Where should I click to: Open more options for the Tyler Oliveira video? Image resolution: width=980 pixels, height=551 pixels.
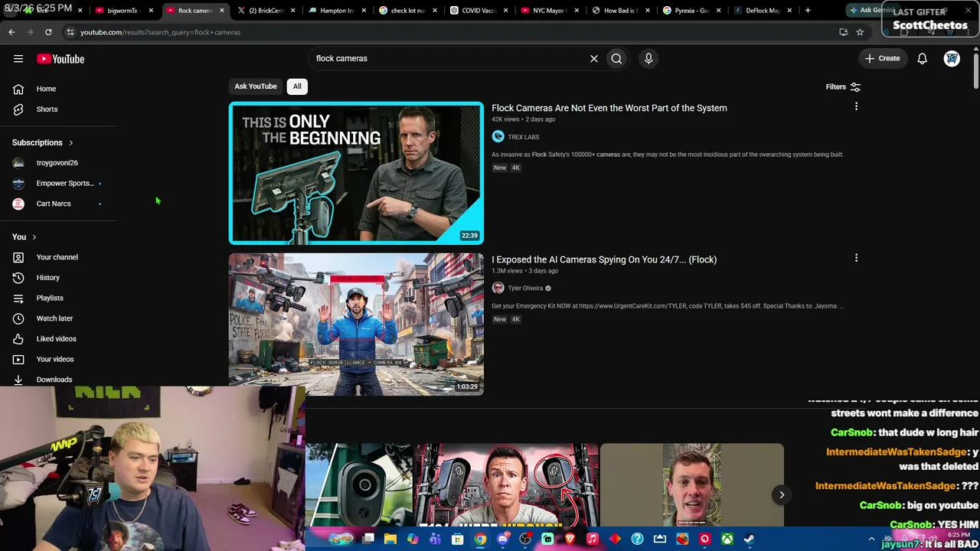tap(856, 259)
